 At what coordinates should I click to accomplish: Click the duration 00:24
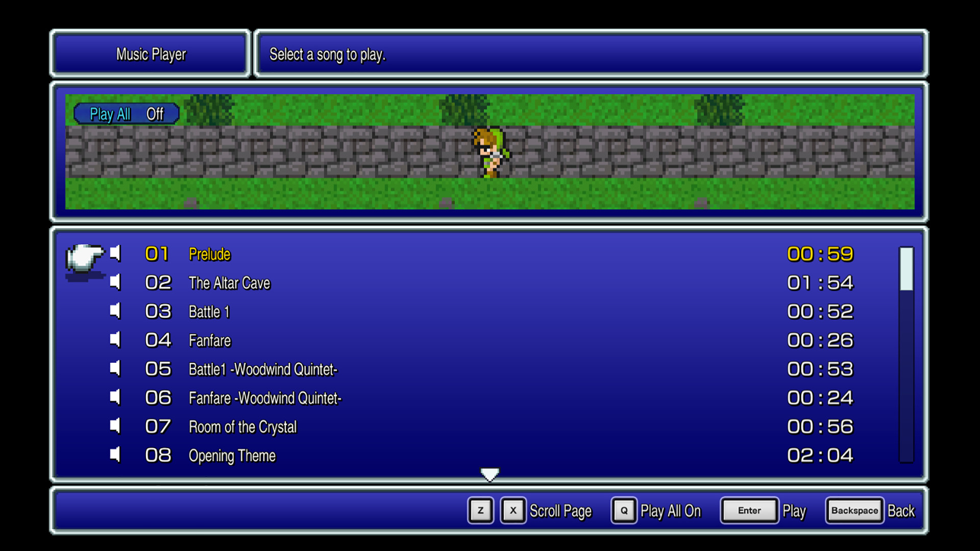click(x=820, y=397)
